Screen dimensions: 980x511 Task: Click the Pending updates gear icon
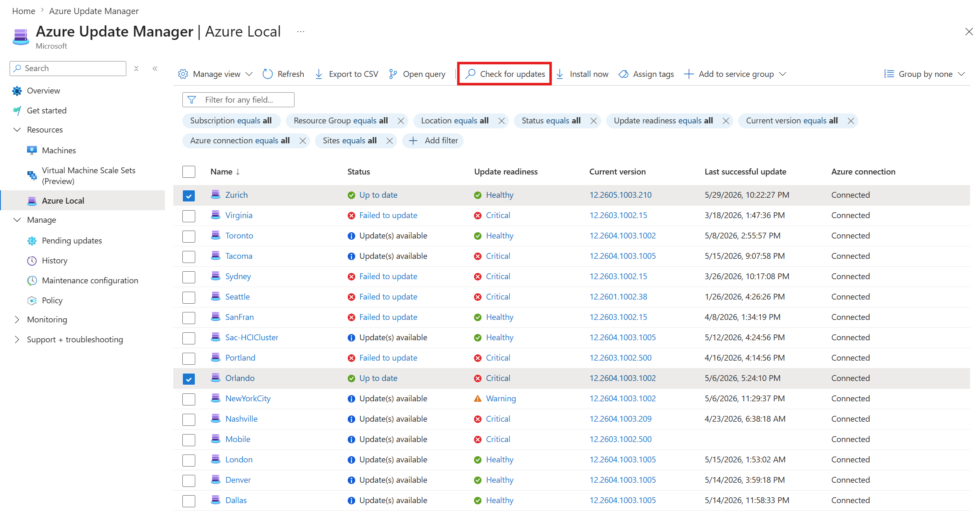(32, 241)
